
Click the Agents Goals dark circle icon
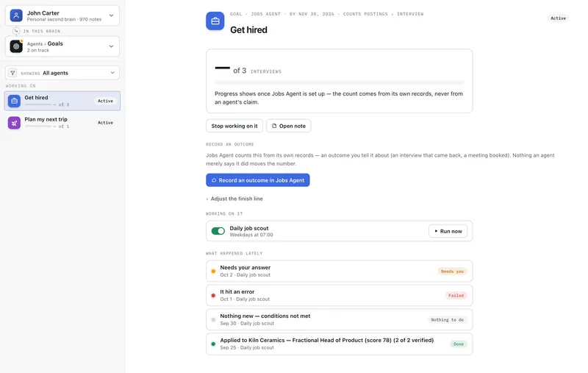tap(16, 46)
